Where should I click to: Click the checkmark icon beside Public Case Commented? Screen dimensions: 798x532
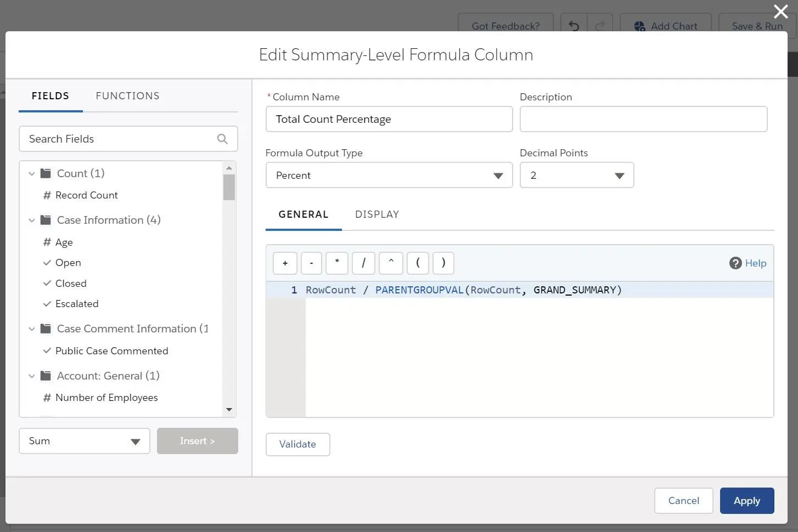[47, 351]
